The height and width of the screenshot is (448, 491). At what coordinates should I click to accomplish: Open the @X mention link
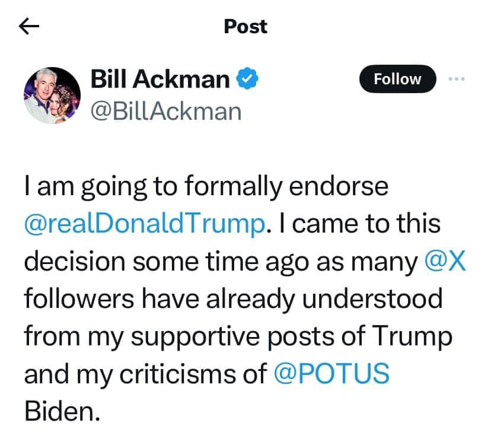point(445,262)
